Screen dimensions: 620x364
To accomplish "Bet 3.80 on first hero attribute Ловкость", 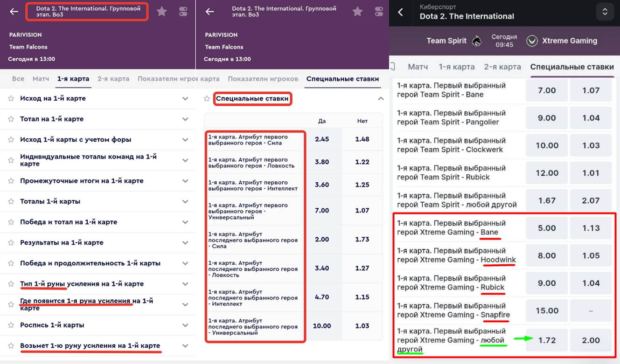I will coord(322,162).
